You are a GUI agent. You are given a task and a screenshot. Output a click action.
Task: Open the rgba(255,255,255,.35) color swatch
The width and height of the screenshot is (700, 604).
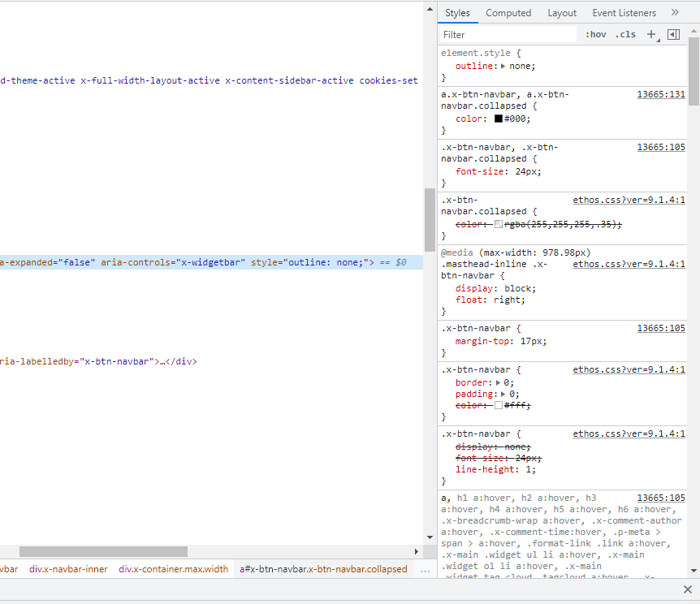coord(499,224)
